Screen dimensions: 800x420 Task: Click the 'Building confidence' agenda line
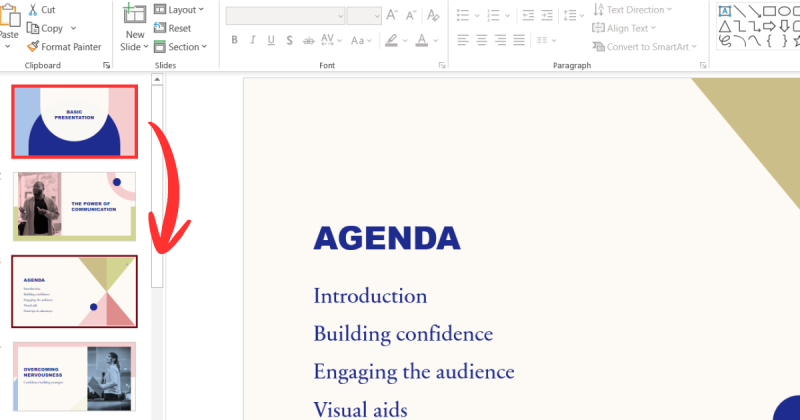pos(403,334)
